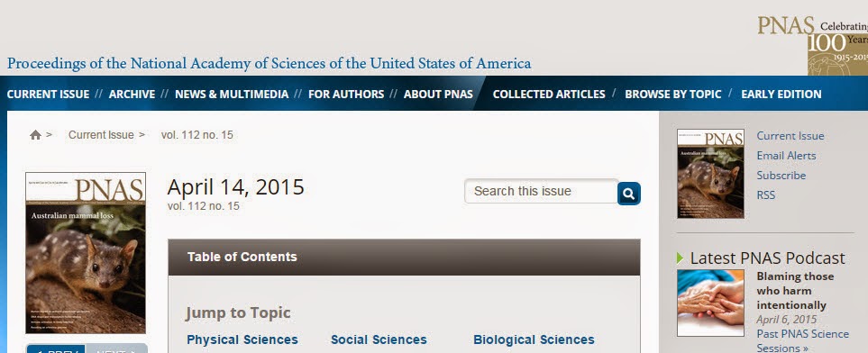868x353 pixels.
Task: Open the CURRENT ISSUE menu
Action: click(48, 94)
